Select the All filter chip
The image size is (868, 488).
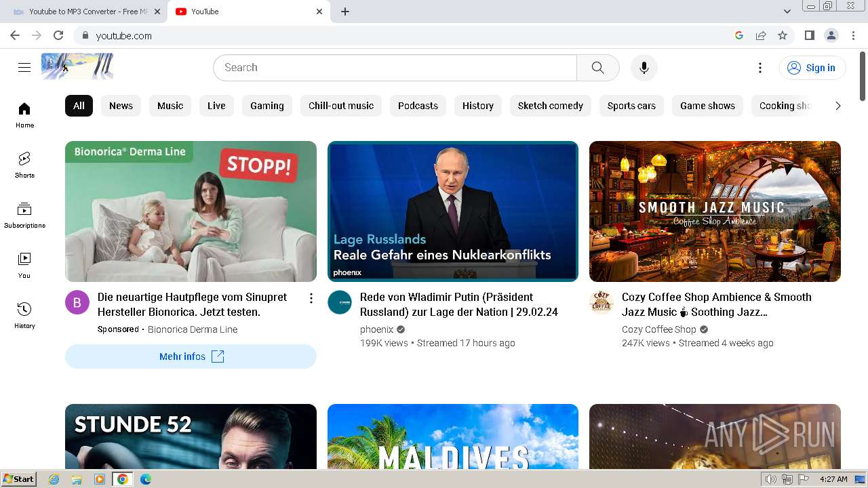[x=79, y=106]
